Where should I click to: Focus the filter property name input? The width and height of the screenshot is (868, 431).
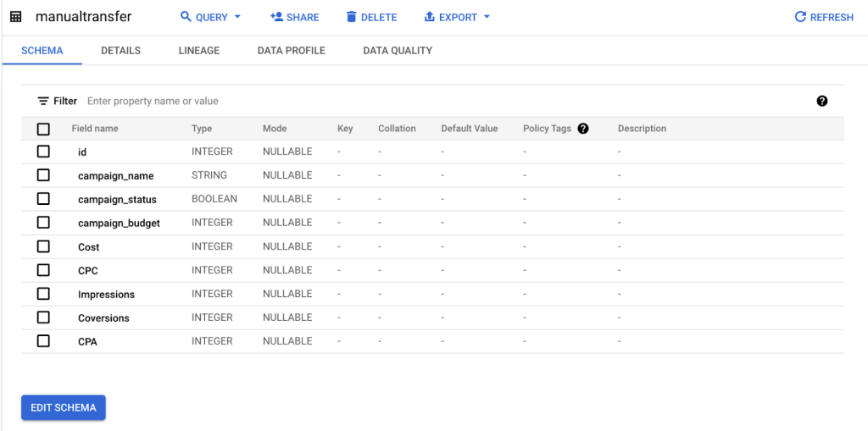442,102
